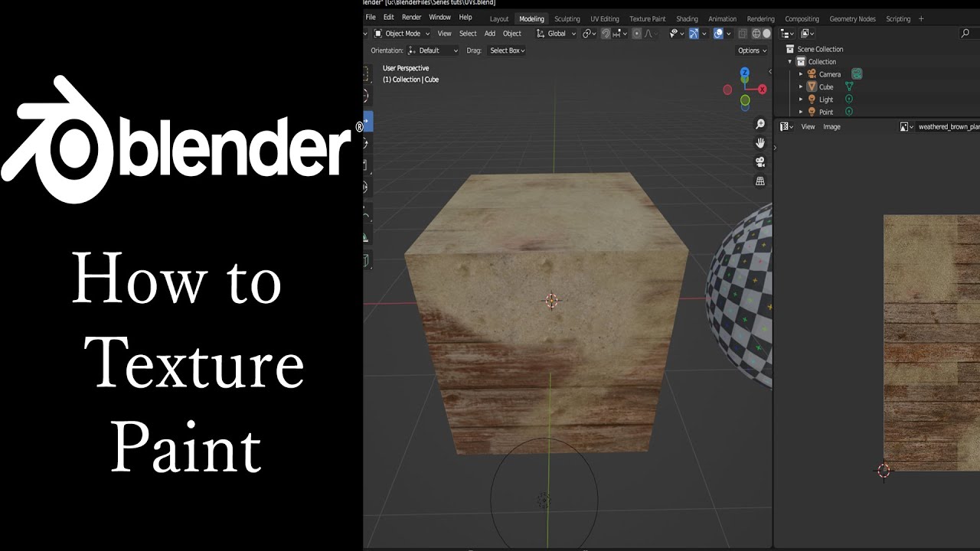Open the image browse dropdown icon
The image size is (980, 551).
906,126
